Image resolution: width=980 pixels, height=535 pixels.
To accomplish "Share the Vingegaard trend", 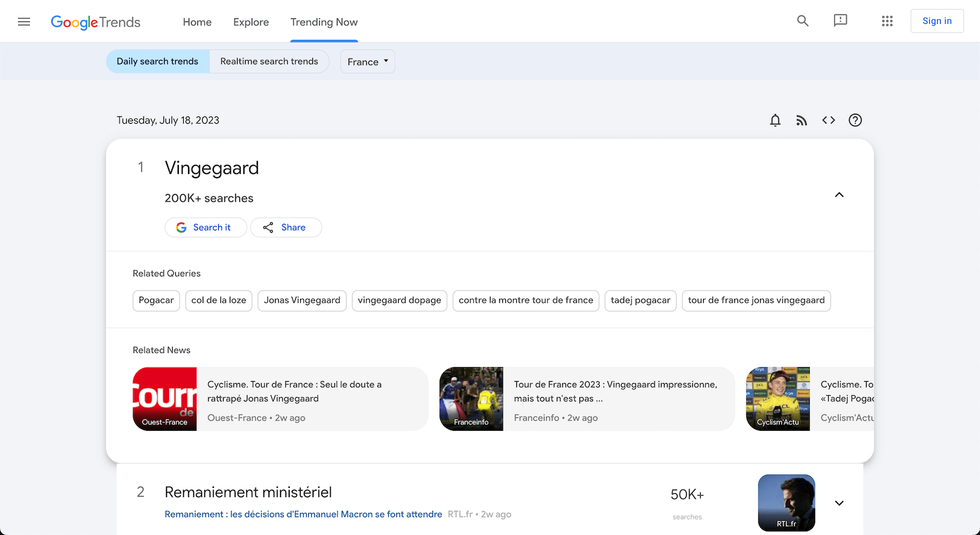I will (x=286, y=227).
